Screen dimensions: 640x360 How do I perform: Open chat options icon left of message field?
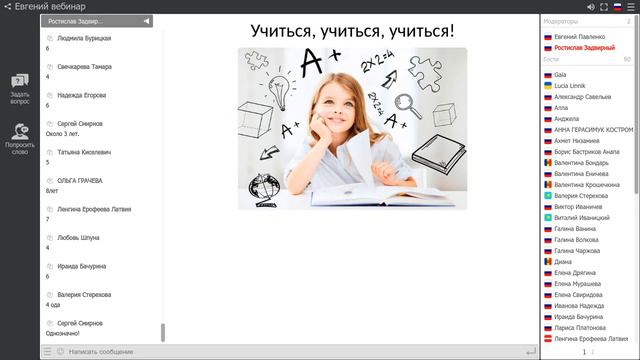[x=47, y=351]
